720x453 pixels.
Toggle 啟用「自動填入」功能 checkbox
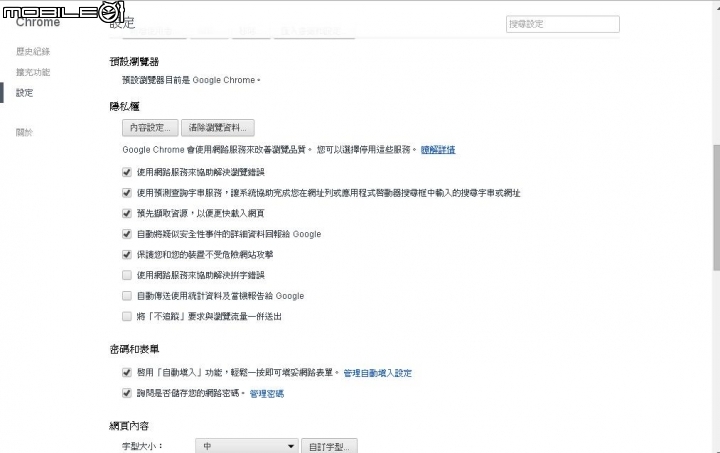click(127, 372)
